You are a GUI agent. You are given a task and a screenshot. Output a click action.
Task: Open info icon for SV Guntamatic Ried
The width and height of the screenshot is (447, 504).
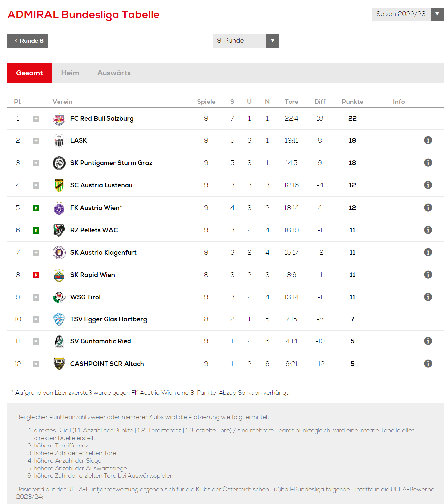pos(428,341)
